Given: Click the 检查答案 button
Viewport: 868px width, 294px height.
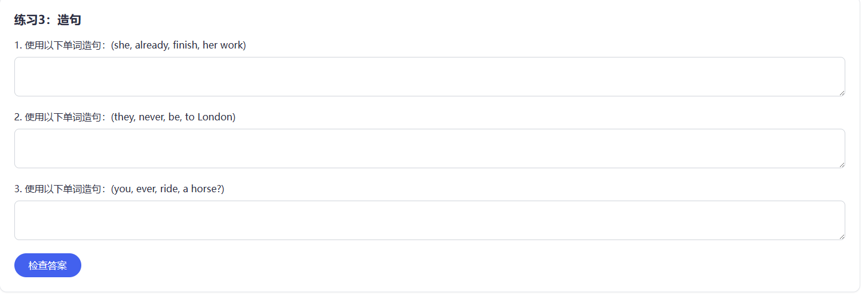Looking at the screenshot, I should pos(48,265).
